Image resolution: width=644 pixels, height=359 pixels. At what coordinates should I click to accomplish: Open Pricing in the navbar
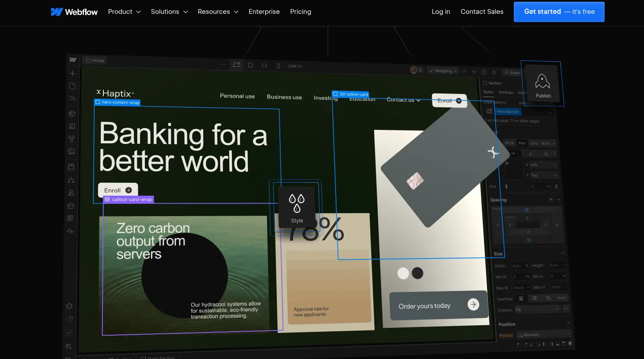pyautogui.click(x=301, y=12)
